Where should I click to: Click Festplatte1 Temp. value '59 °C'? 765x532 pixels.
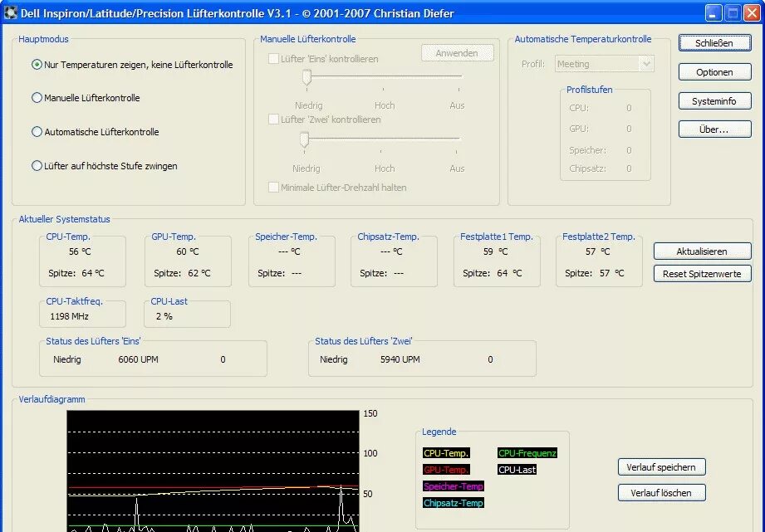[x=495, y=251]
